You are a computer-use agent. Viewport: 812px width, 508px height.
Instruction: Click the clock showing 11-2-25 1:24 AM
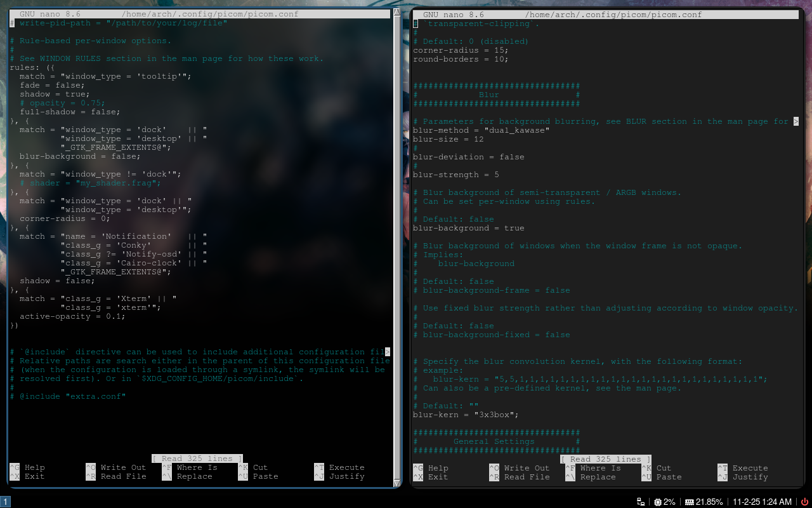(x=763, y=502)
